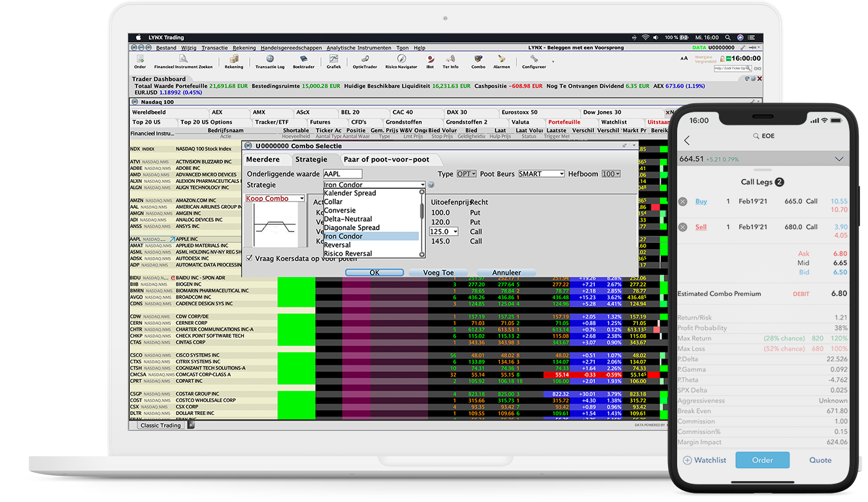Click the font size AA icon

684,58
